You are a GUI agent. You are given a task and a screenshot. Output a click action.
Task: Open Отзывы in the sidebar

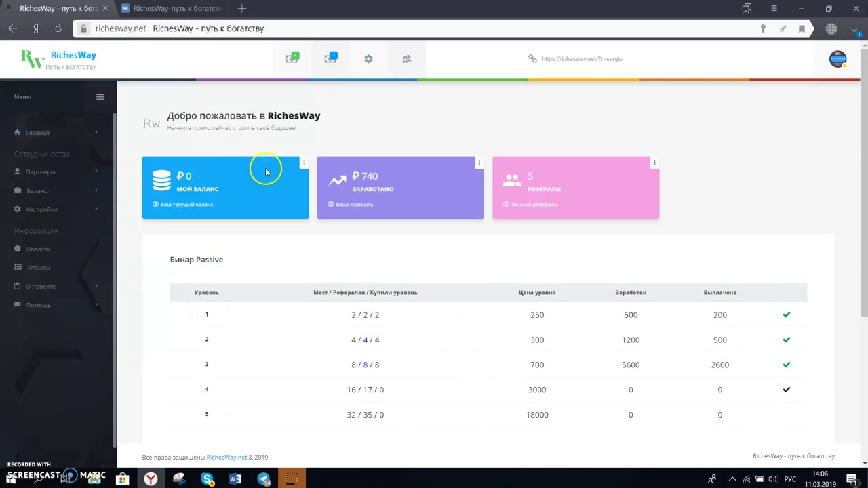(39, 268)
